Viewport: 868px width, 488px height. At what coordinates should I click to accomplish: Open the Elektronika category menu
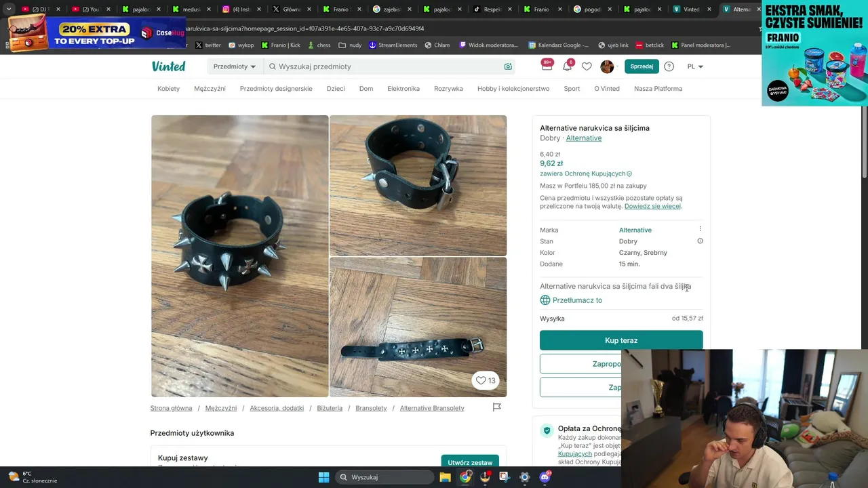point(403,89)
